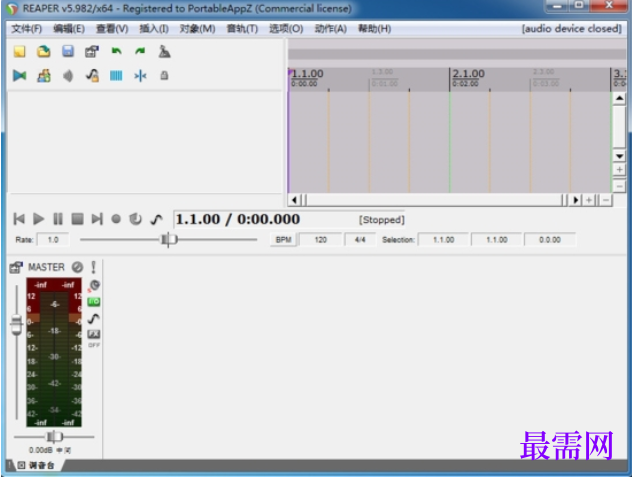Click the Master envelope curve icon
Viewport: 632px width, 477px height.
click(x=94, y=319)
